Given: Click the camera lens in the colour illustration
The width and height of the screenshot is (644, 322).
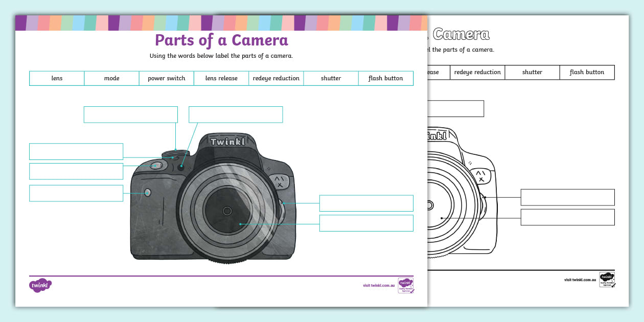Looking at the screenshot, I should tap(226, 211).
